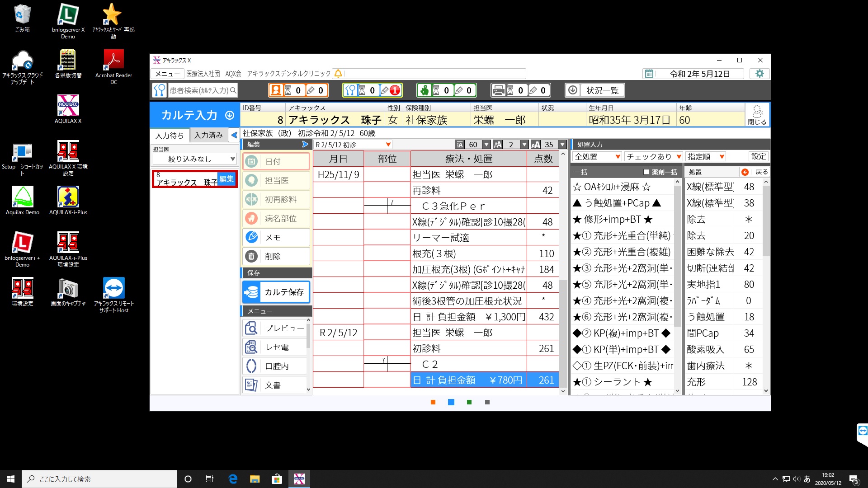This screenshot has width=868, height=488.
Task: Open the チェックあり dropdown
Action: (x=653, y=157)
